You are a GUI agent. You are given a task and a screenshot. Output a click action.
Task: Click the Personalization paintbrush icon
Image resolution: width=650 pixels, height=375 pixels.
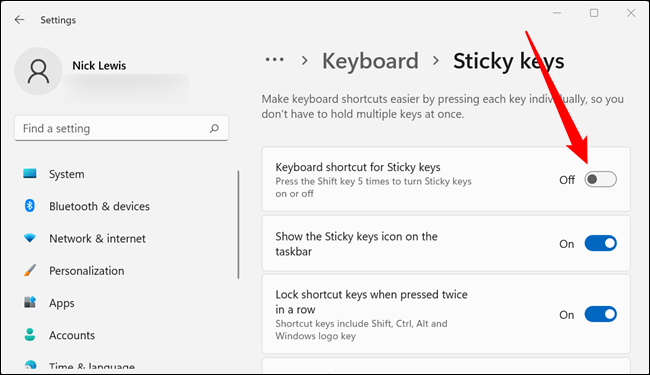[x=30, y=270]
